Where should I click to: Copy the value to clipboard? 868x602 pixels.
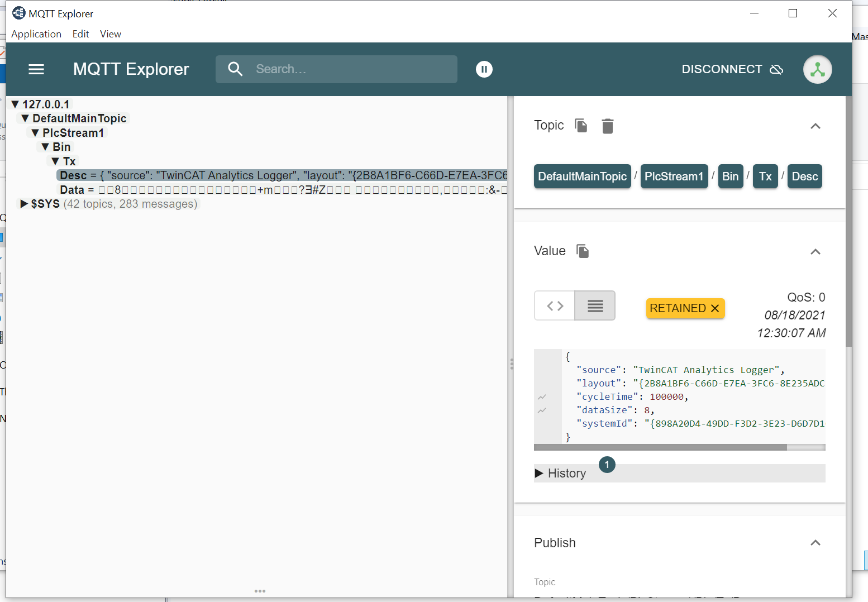[583, 251]
